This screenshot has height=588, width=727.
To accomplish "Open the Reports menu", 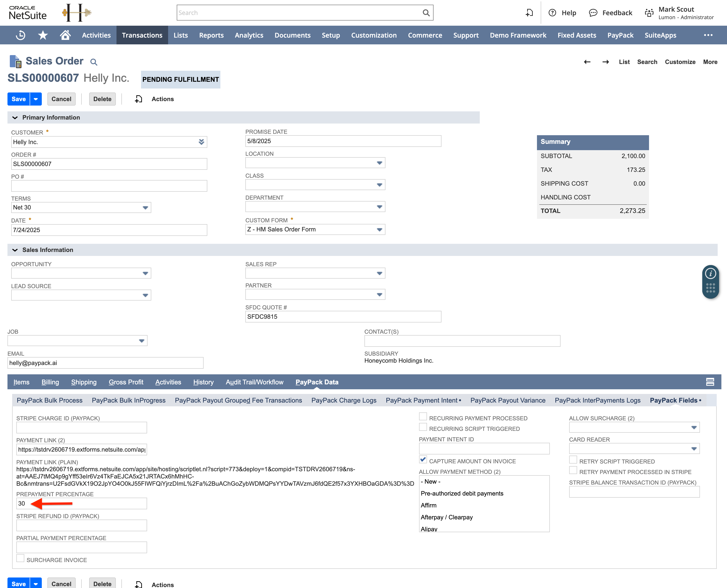I will pos(211,35).
